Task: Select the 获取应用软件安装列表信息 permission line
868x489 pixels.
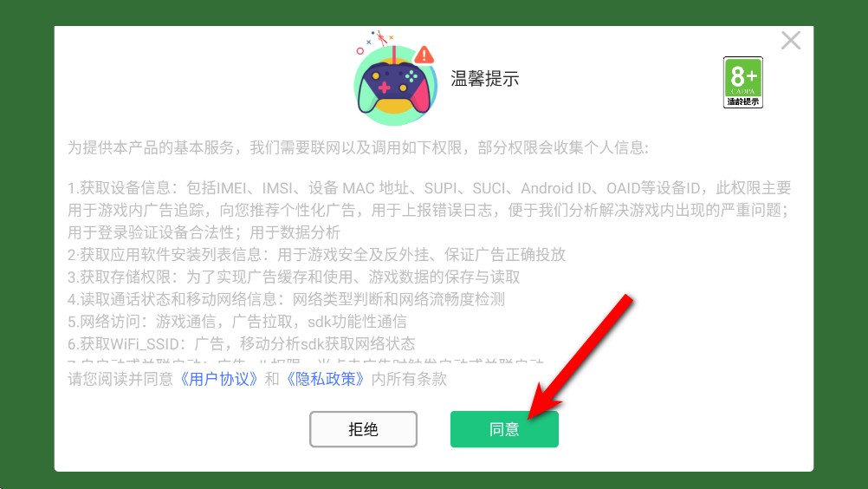Action: (317, 254)
